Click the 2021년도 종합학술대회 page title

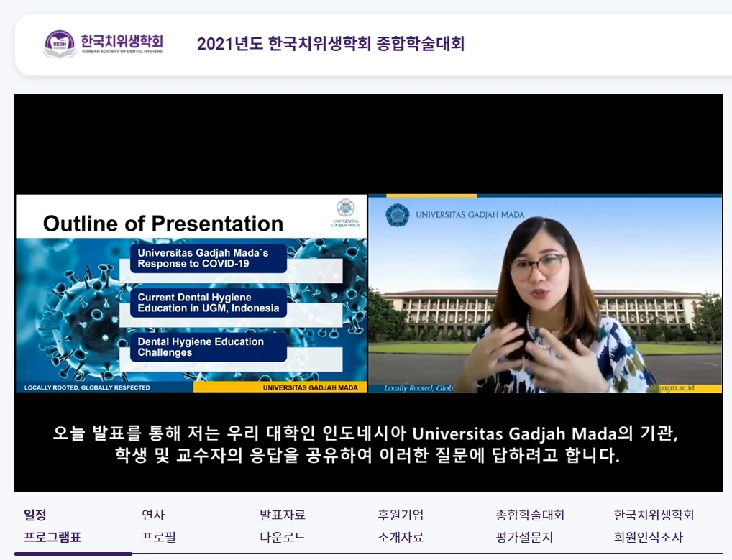click(331, 44)
